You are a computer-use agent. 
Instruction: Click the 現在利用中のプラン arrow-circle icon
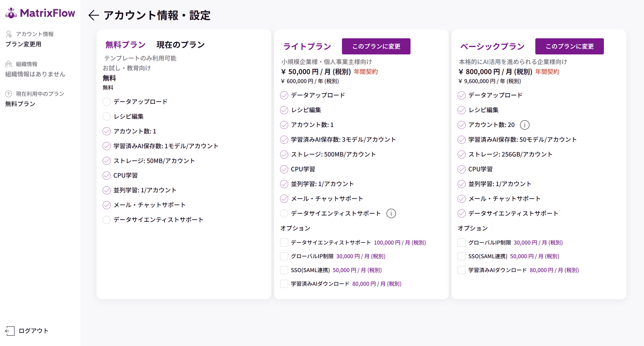[x=9, y=94]
